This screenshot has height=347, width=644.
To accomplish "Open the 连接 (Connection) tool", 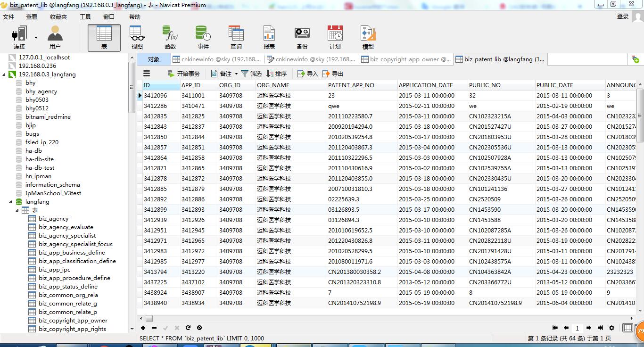I will (19, 38).
